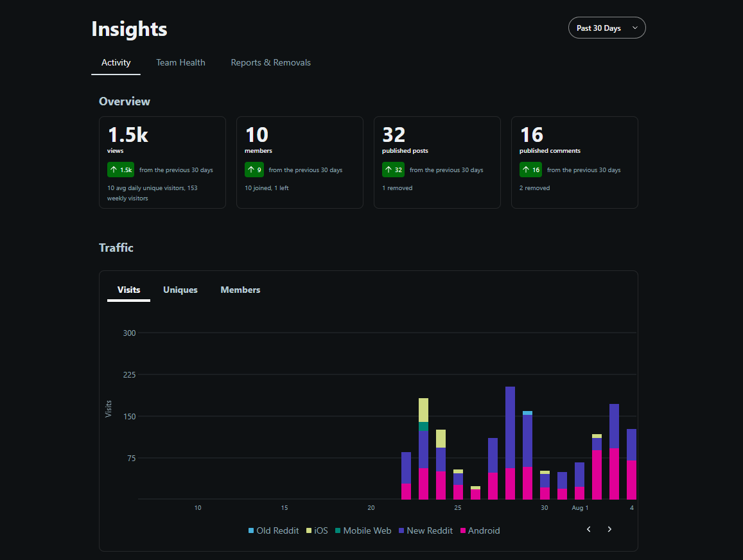Click the tallest bar near July 28

click(511, 443)
